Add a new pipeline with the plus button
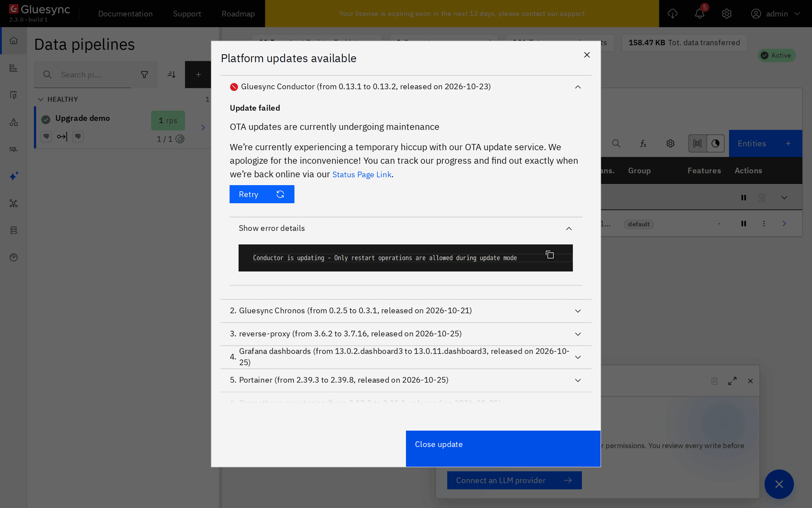This screenshot has height=508, width=812. (198, 75)
